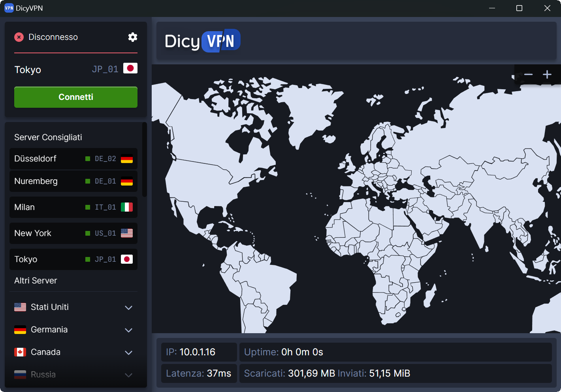Image resolution: width=561 pixels, height=392 pixels.
Task: Click green status dot on Düsseldorf row
Action: 88,159
